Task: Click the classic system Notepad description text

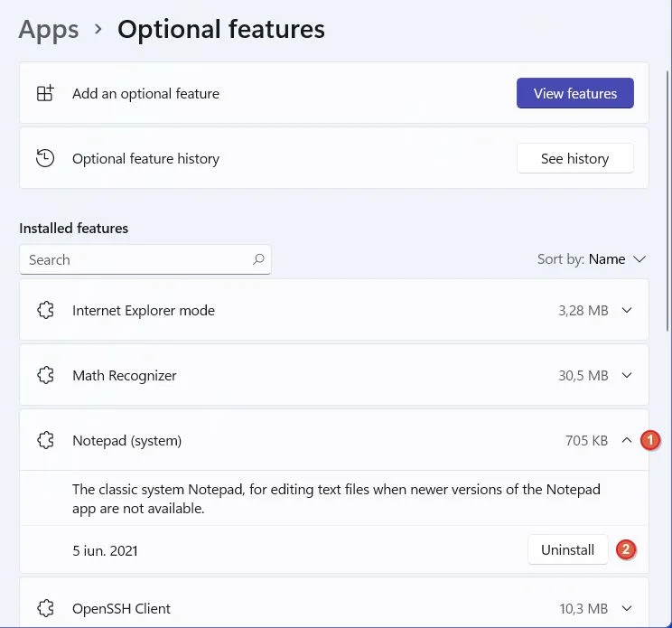Action: point(336,499)
